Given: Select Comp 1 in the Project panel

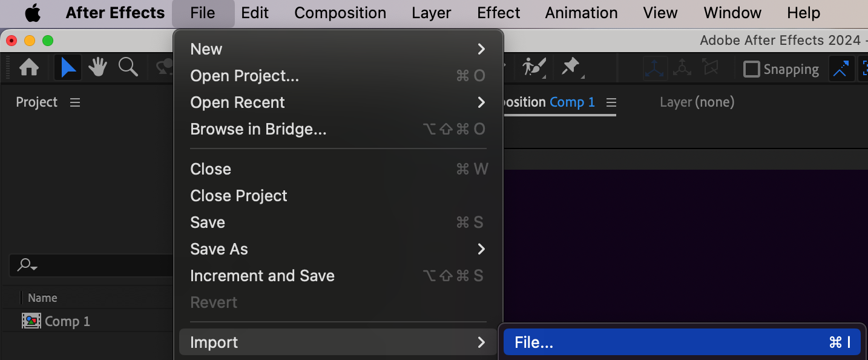Looking at the screenshot, I should point(67,321).
